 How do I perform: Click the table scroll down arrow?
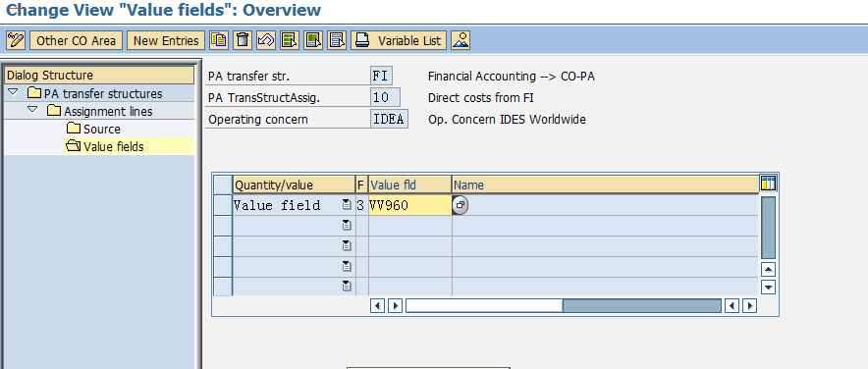tap(769, 288)
